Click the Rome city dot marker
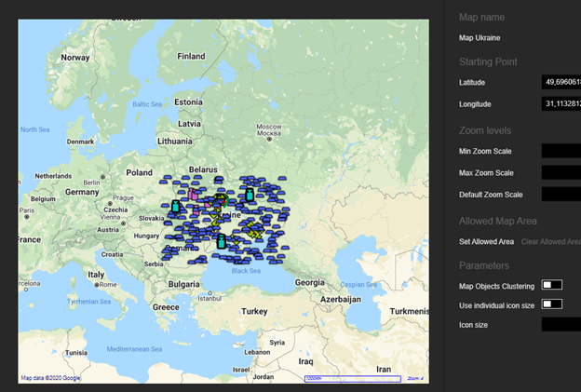This screenshot has width=581, height=392. coord(97,285)
